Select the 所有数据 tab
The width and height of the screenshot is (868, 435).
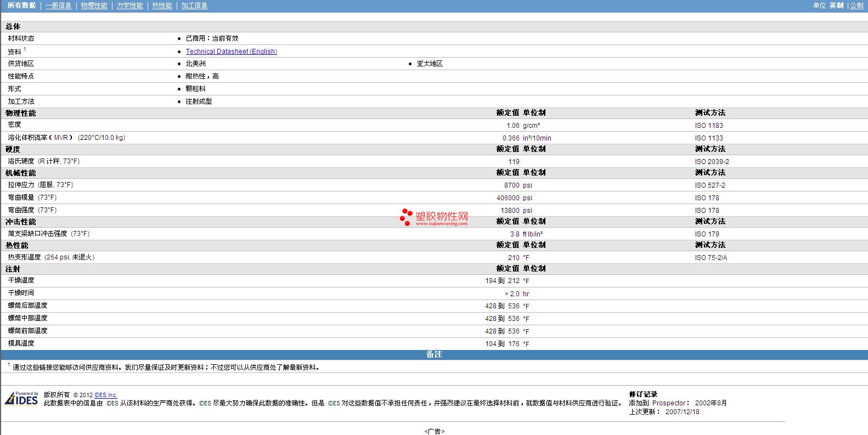click(x=21, y=5)
